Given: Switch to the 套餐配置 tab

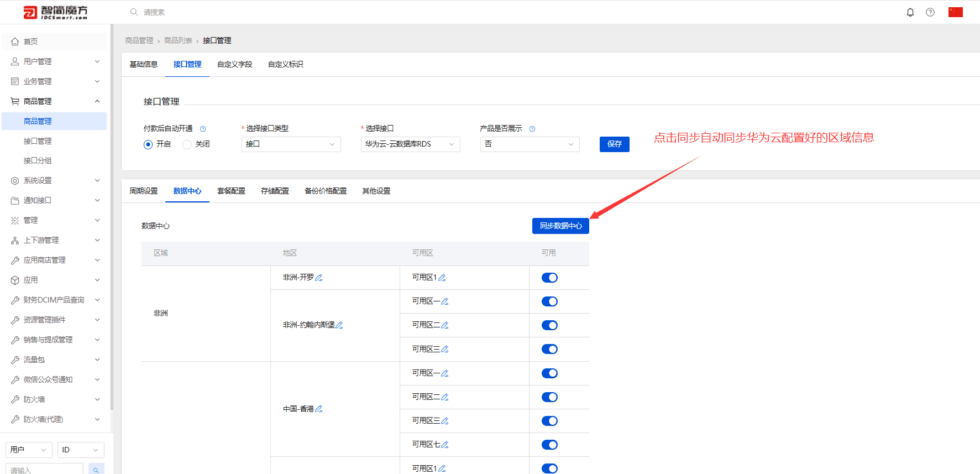Looking at the screenshot, I should pyautogui.click(x=231, y=191).
